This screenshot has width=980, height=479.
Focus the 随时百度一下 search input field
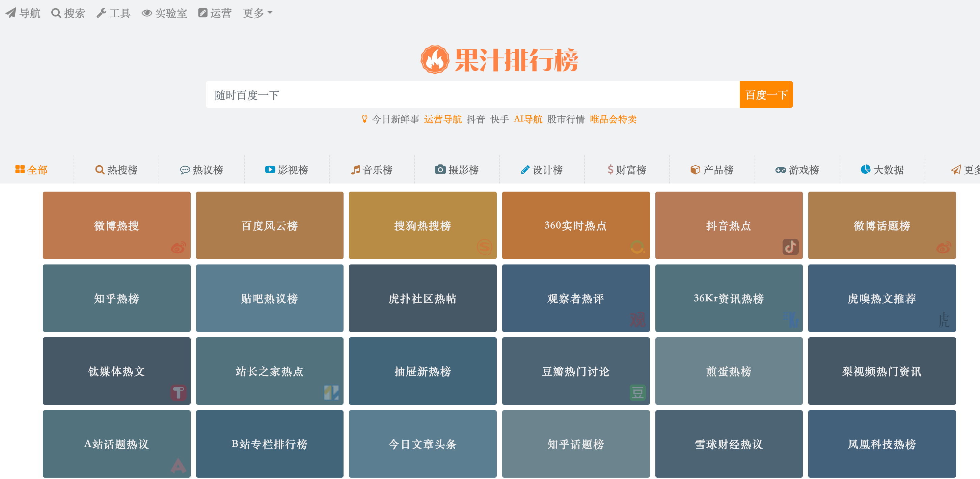pyautogui.click(x=472, y=95)
